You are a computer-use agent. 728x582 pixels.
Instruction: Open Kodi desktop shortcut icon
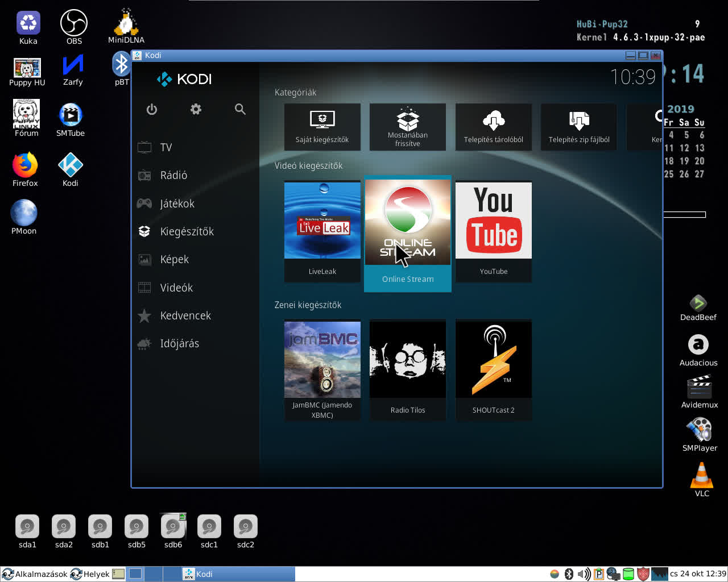(x=71, y=169)
